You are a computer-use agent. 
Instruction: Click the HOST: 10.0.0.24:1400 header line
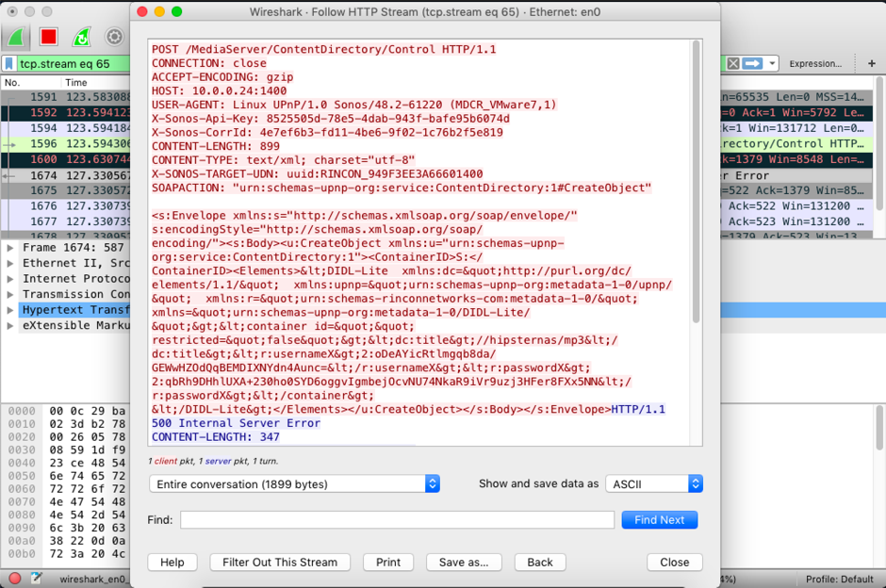(220, 91)
